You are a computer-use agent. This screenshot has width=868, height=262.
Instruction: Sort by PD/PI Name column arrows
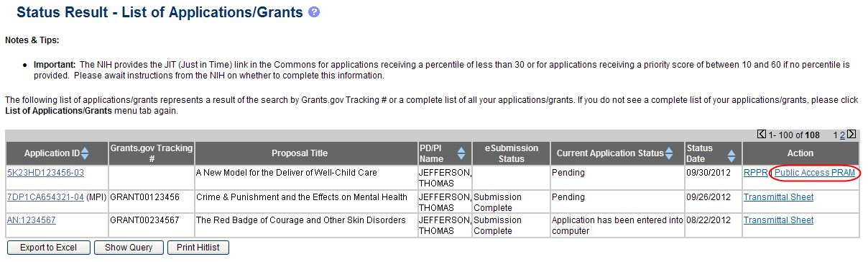(x=461, y=153)
